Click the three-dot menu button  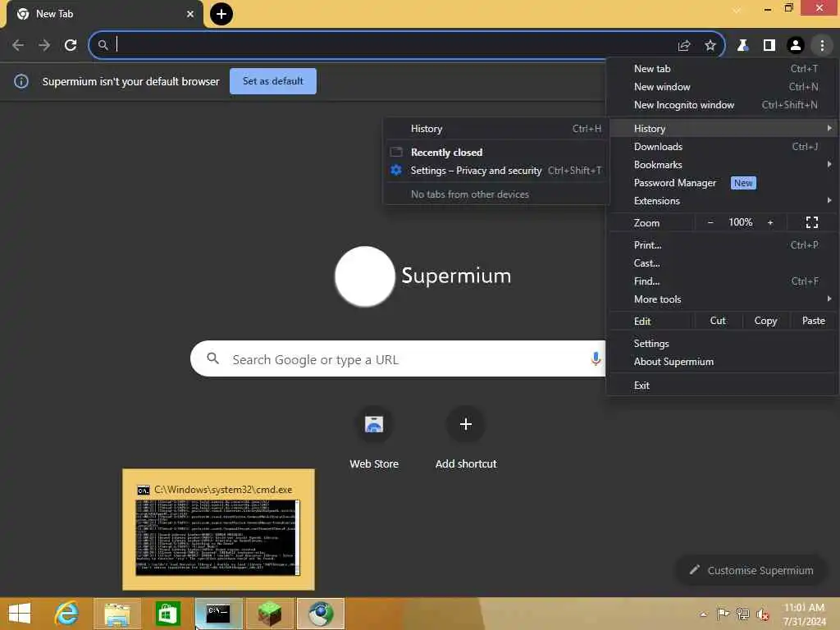tap(822, 46)
